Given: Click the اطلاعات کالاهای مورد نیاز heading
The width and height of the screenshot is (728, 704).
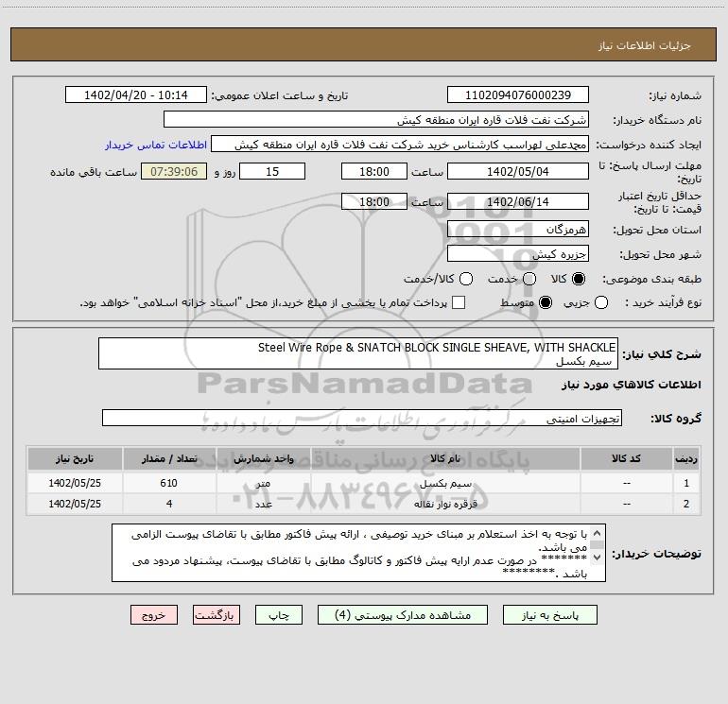Looking at the screenshot, I should pos(631,385).
